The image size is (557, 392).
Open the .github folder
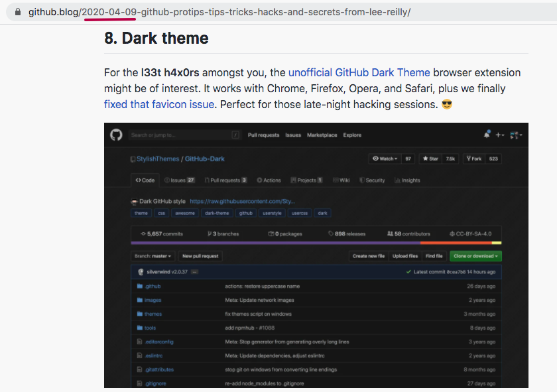[x=153, y=286]
